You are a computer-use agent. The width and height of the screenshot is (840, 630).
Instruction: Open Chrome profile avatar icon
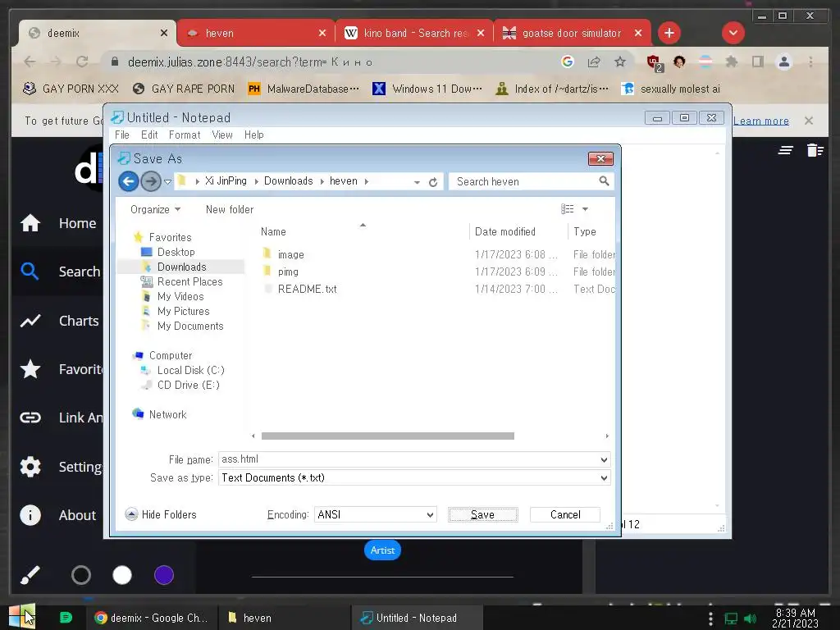pos(783,62)
